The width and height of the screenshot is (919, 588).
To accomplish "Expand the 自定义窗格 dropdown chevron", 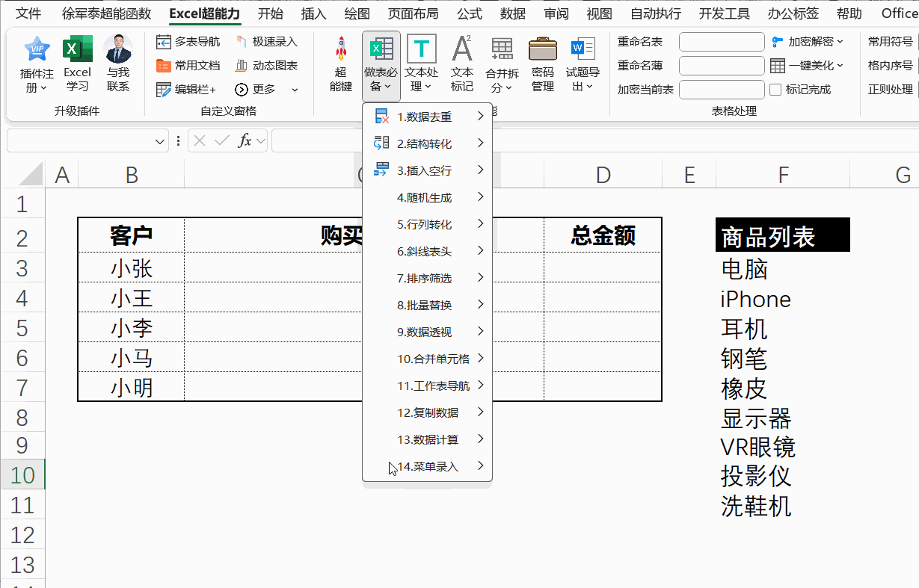I will (295, 90).
